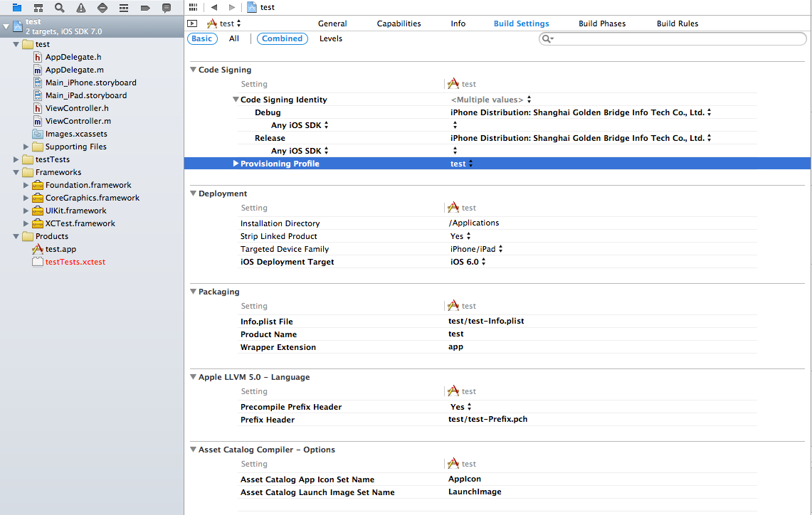Screen dimensions: 812x515
Task: Click the related items grid icon
Action: (x=193, y=7)
